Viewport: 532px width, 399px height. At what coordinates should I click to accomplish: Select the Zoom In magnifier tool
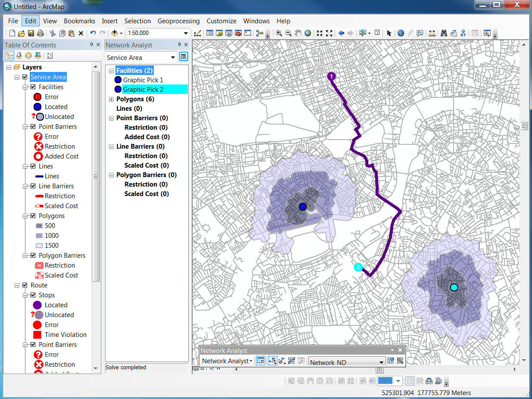point(279,33)
